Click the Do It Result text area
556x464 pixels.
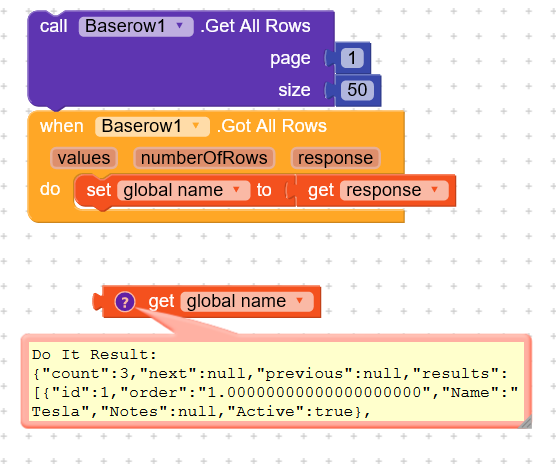tap(276, 382)
